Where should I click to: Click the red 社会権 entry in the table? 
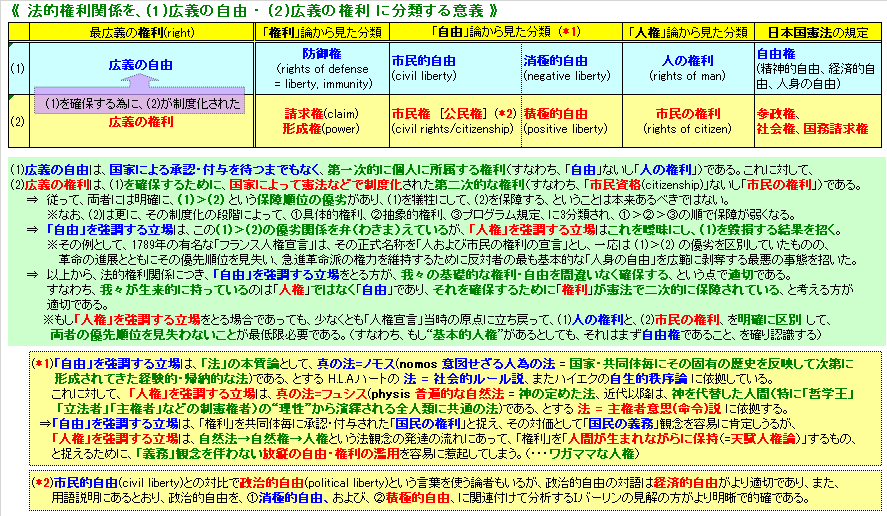[x=776, y=128]
